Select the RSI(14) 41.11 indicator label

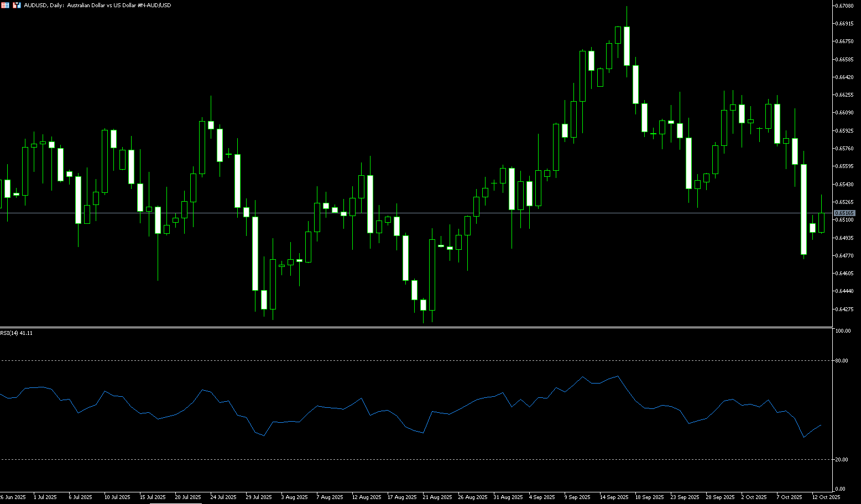(x=17, y=333)
